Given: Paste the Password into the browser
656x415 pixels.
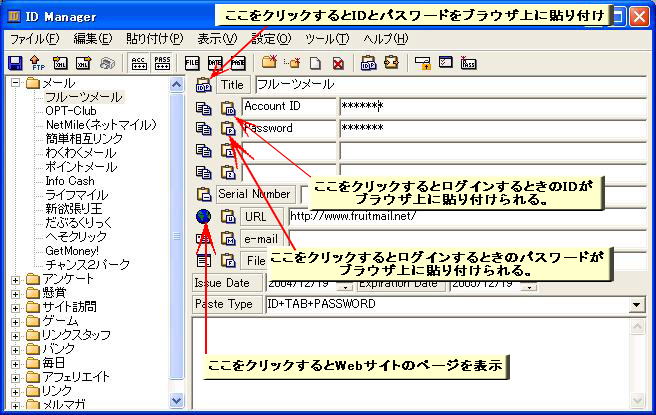Looking at the screenshot, I should click(228, 129).
